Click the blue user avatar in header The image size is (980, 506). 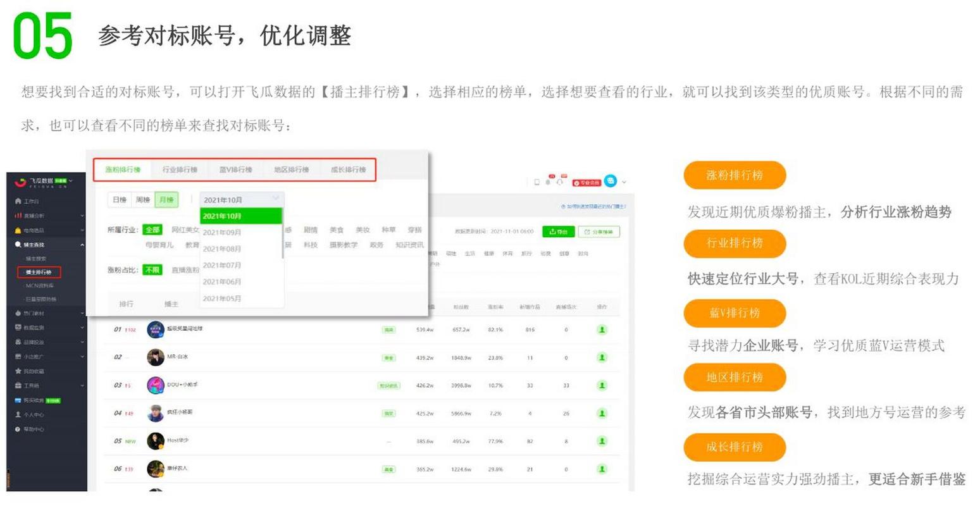[611, 182]
